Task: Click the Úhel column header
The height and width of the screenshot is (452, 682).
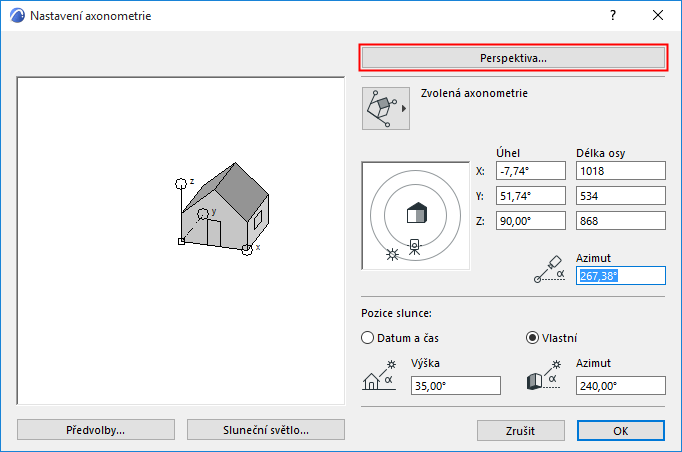Action: [508, 153]
